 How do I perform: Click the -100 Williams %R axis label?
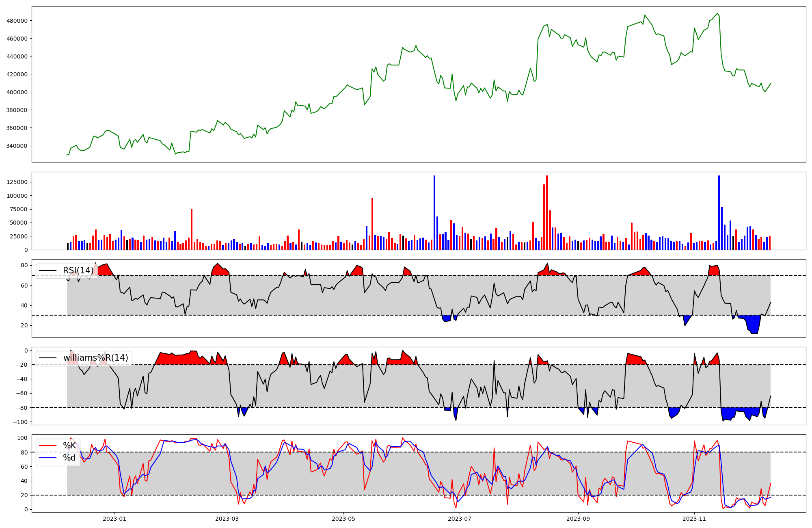20,422
